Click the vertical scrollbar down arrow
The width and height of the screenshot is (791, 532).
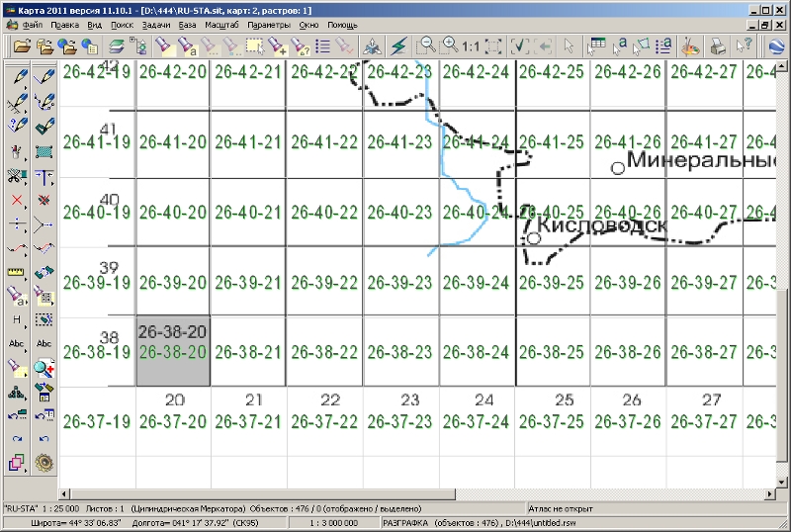tap(782, 483)
